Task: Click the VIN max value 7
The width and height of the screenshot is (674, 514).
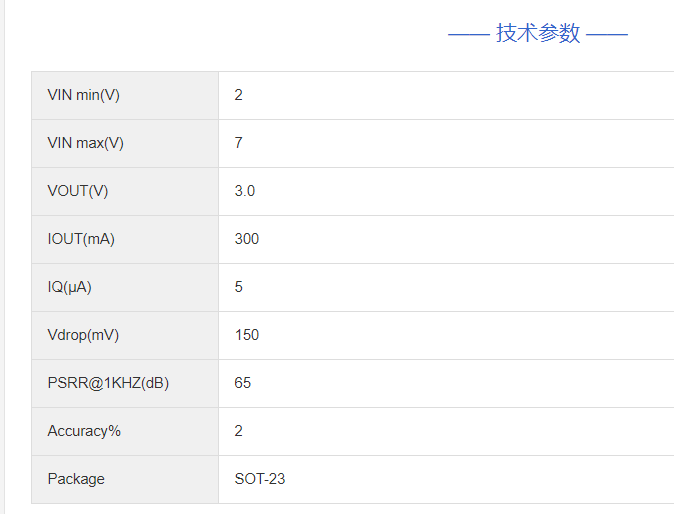Action: 239,143
